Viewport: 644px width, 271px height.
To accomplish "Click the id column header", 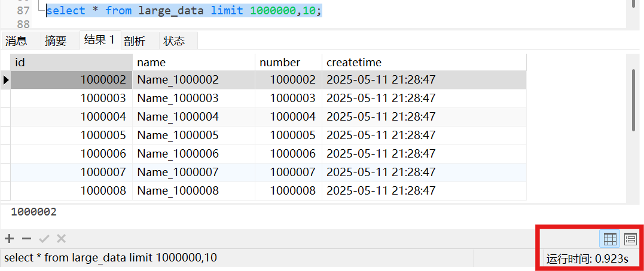I will (71, 62).
